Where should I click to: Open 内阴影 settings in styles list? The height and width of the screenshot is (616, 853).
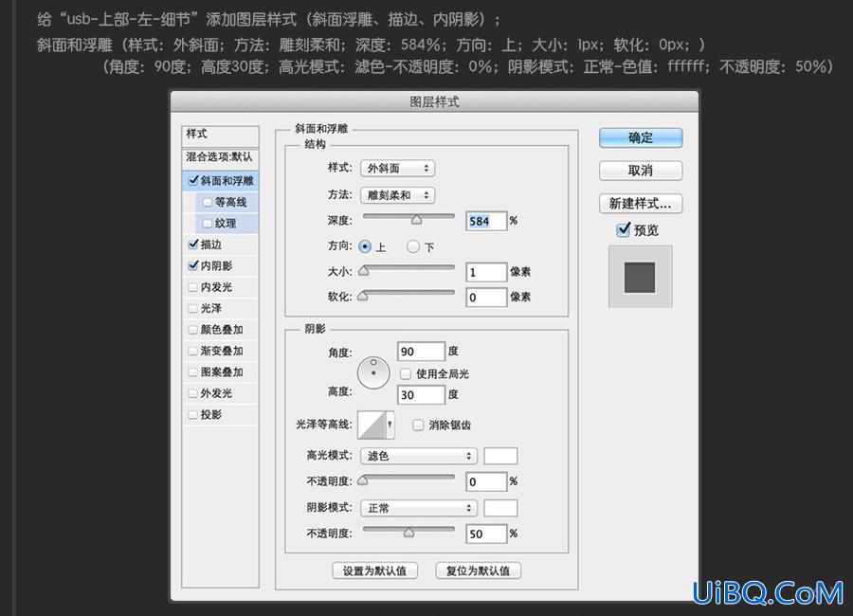coord(216,265)
